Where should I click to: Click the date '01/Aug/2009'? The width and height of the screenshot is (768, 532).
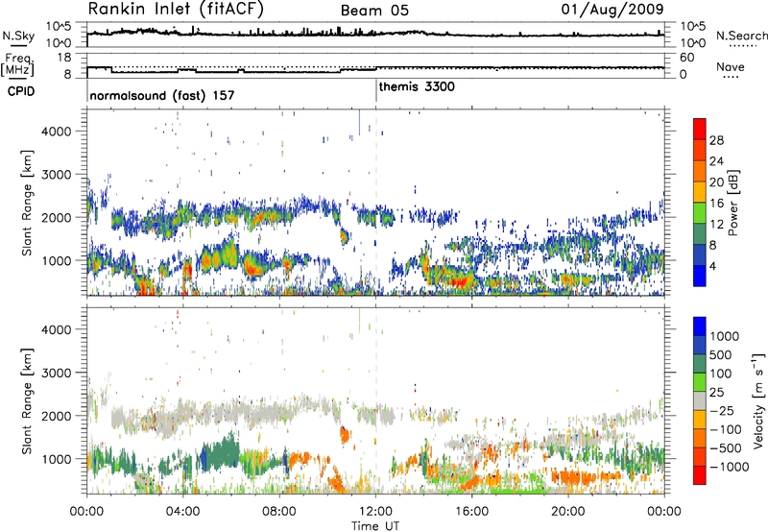612,10
